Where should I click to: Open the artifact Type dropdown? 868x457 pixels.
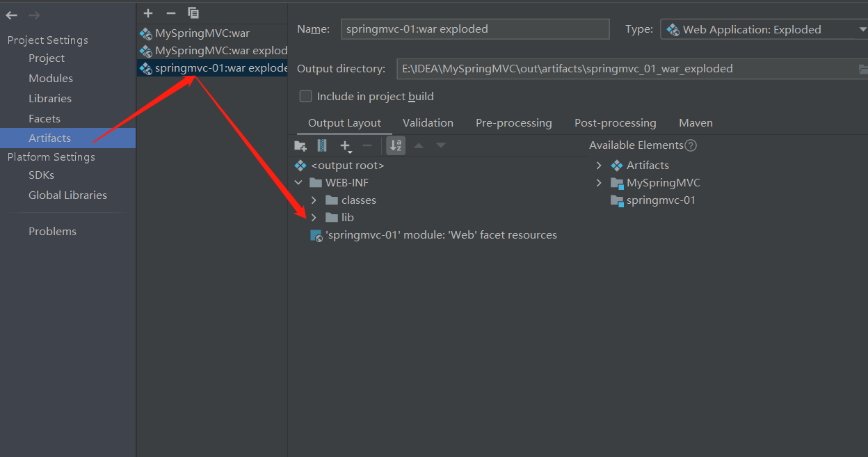[x=763, y=29]
